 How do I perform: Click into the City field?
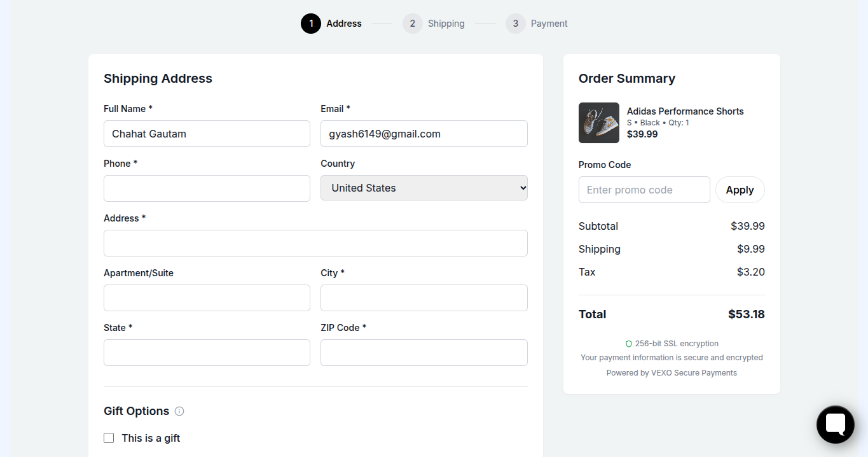424,298
